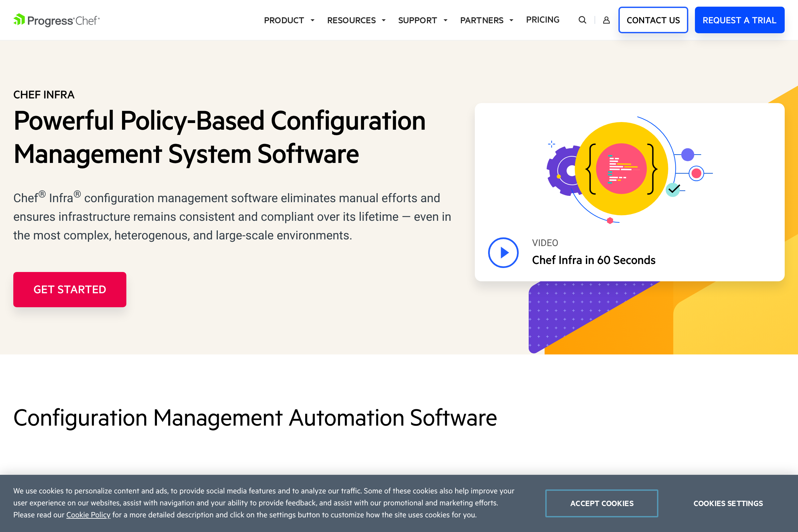Open the Cookie Policy link
Image resolution: width=798 pixels, height=532 pixels.
point(88,515)
